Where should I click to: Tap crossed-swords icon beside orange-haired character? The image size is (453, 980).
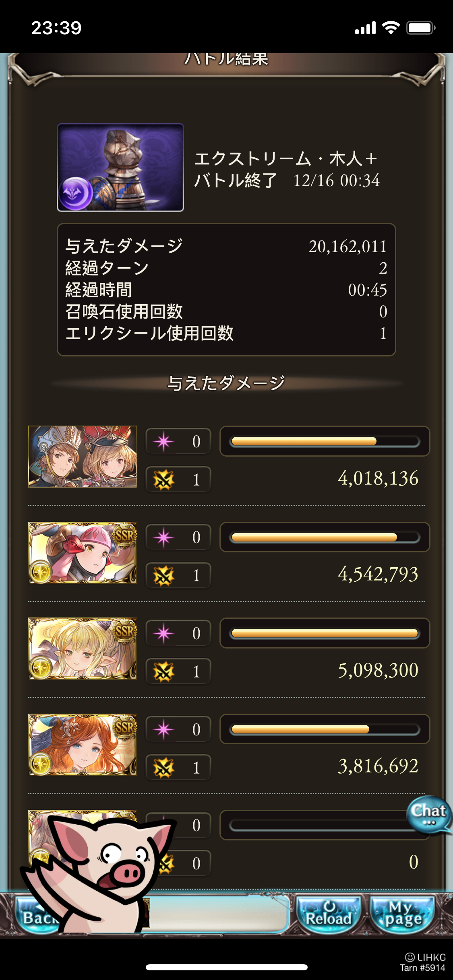tap(163, 768)
